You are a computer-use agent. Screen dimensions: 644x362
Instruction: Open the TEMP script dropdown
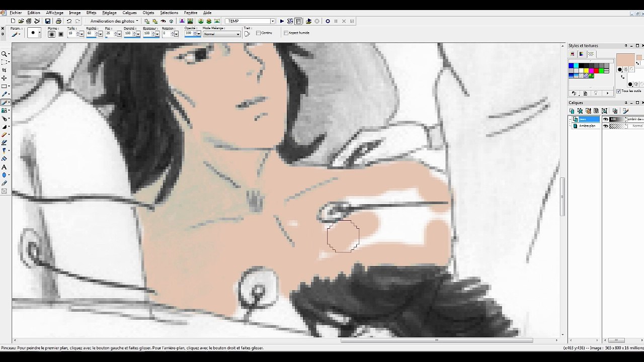[273, 21]
